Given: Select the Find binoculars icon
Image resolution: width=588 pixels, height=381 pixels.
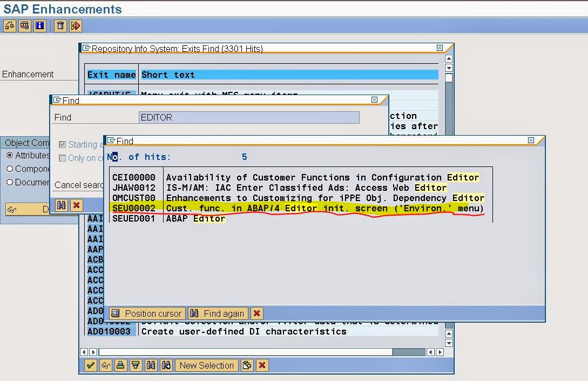Looking at the screenshot, I should [x=150, y=365].
